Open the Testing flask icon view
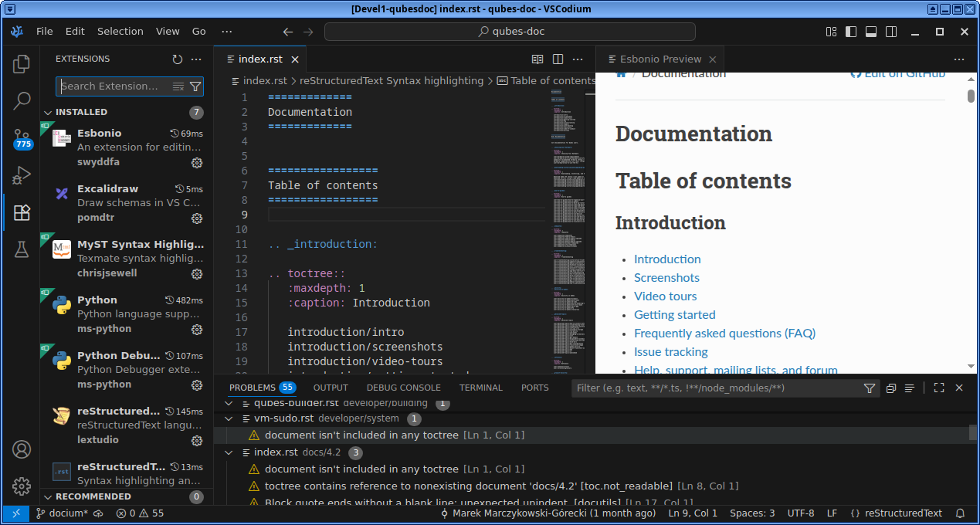 click(22, 249)
